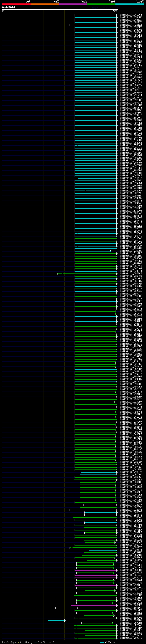The height and width of the screenshot is (644, 146).
Task: Select hit label UniRef100_A9NNN1
Action: coord(131,249)
